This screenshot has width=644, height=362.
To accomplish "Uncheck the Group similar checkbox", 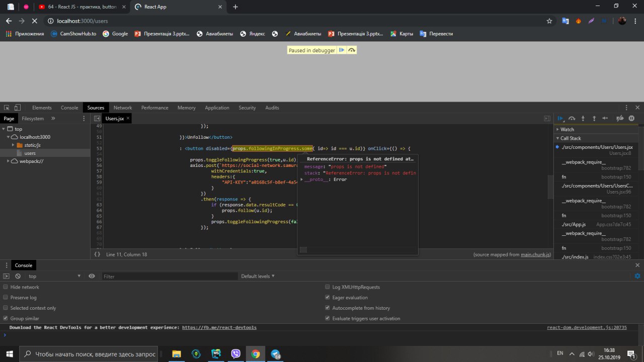I will click(6, 318).
